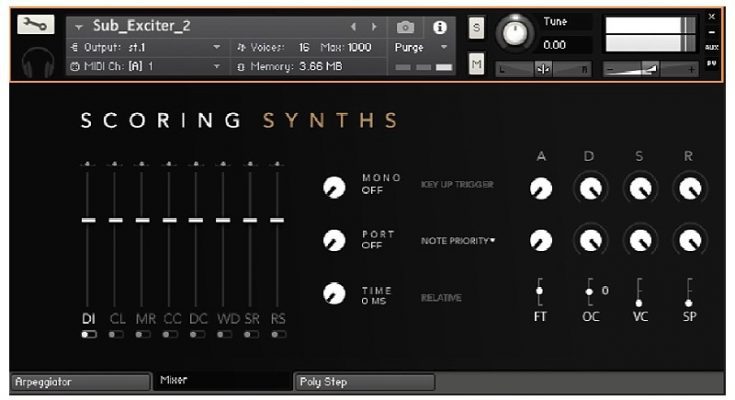The image size is (735, 400).
Task: Click the MONO knob
Action: 334,187
